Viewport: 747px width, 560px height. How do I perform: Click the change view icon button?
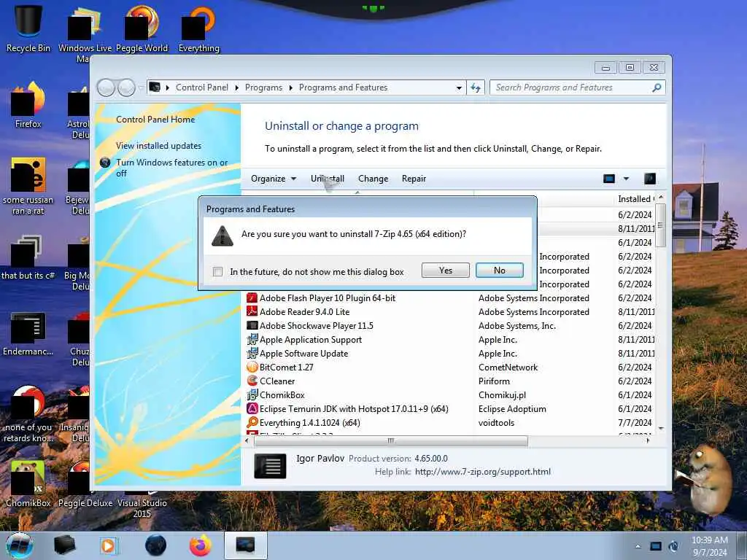[x=609, y=179]
